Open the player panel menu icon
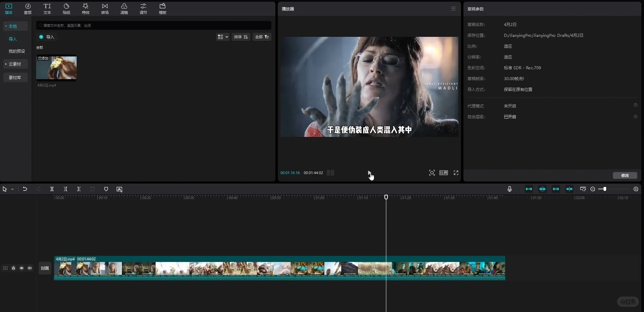The image size is (644, 312). (x=453, y=9)
